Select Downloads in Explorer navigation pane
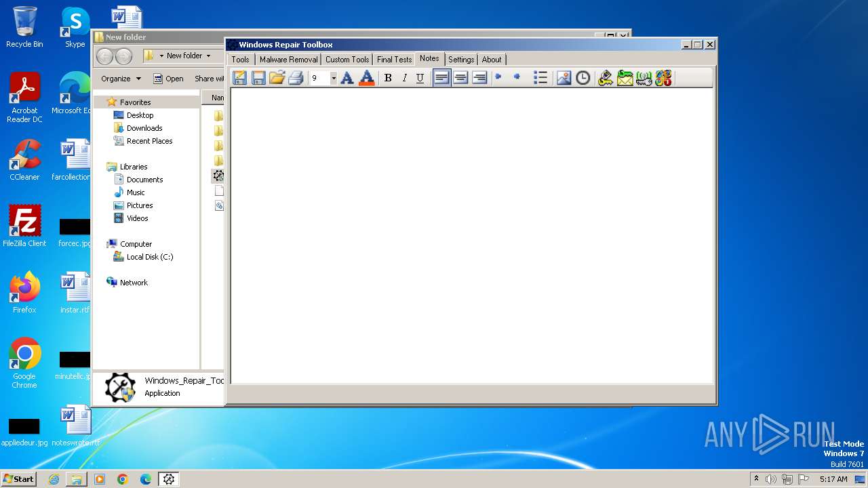Viewport: 868px width, 488px height. click(144, 128)
